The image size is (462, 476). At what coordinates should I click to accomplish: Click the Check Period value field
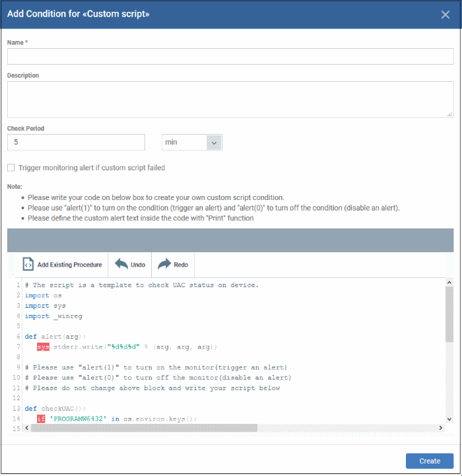[76, 143]
